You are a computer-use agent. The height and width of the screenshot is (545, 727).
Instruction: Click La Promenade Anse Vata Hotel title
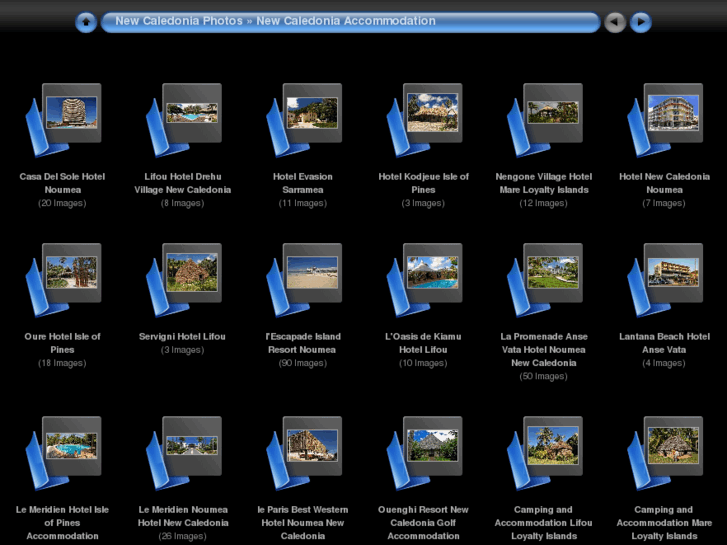tap(544, 349)
